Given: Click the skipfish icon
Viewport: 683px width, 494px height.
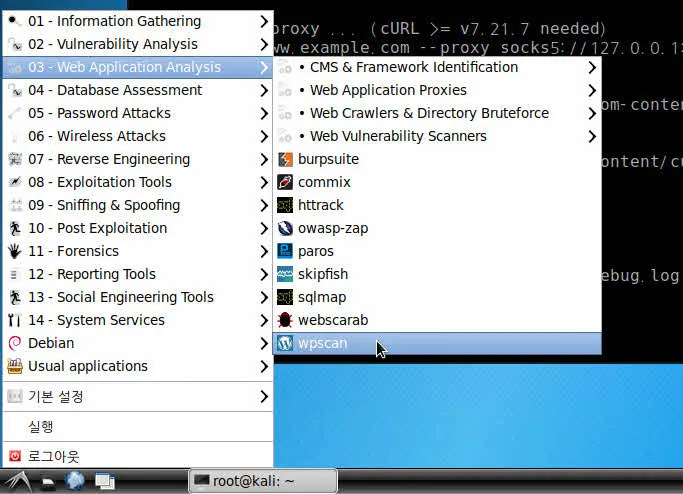Looking at the screenshot, I should (285, 274).
